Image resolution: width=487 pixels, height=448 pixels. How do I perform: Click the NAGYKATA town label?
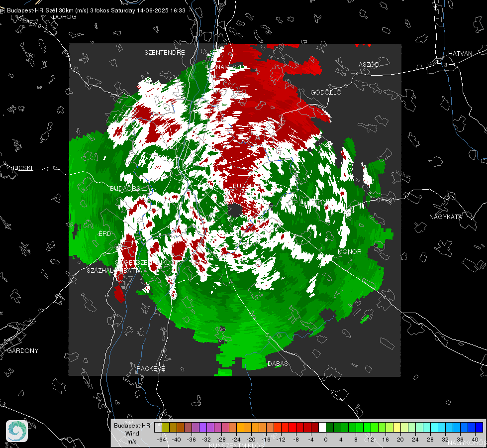(x=445, y=217)
